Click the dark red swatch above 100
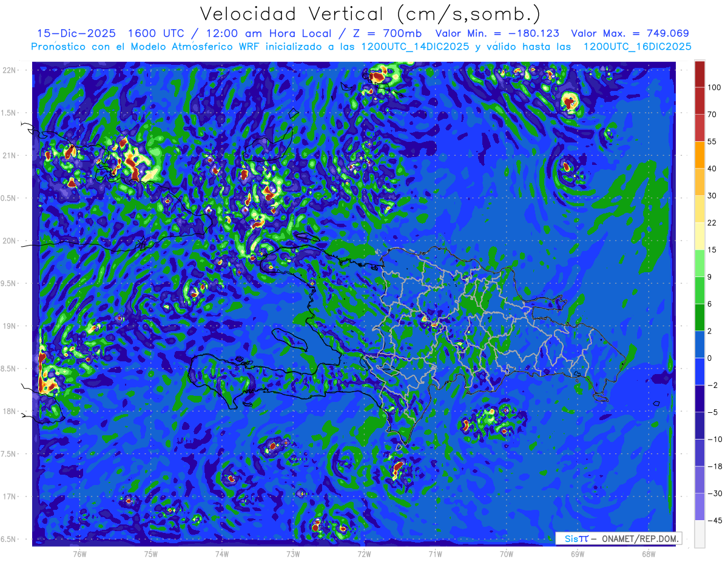Viewport: 728px width, 562px height. pos(699,74)
